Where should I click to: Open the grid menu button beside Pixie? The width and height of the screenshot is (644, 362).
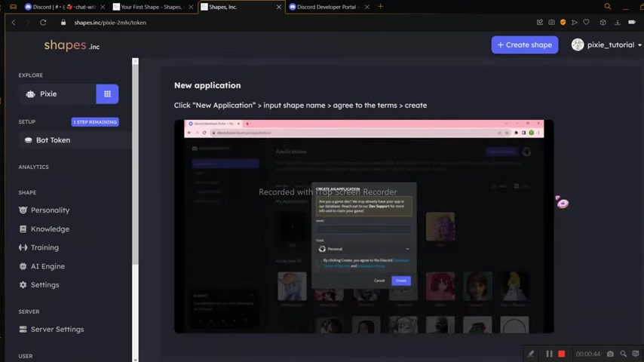point(107,94)
